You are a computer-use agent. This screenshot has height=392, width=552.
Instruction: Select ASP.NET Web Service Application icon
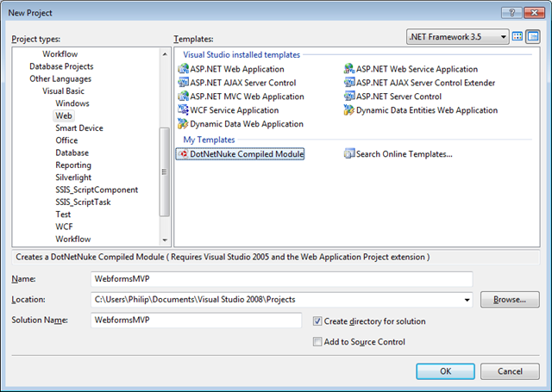349,69
